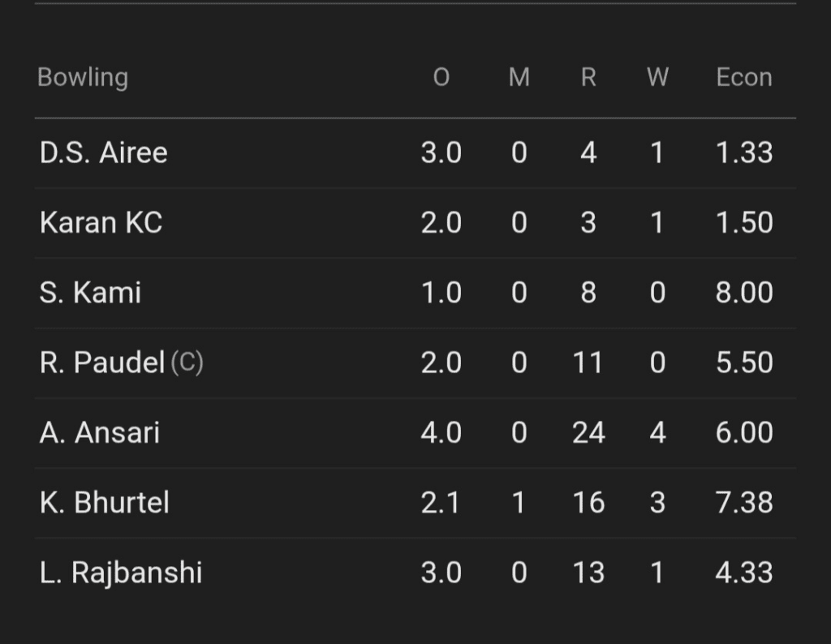Screen dimensions: 831x644
Task: Click the R runs column header
Action: click(588, 77)
